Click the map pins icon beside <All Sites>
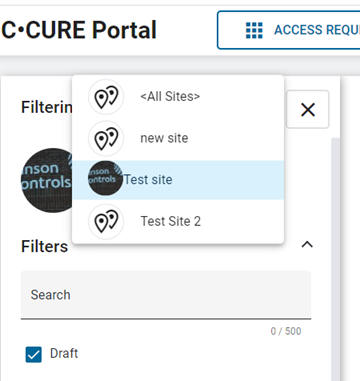Image resolution: width=360 pixels, height=381 pixels. (106, 97)
